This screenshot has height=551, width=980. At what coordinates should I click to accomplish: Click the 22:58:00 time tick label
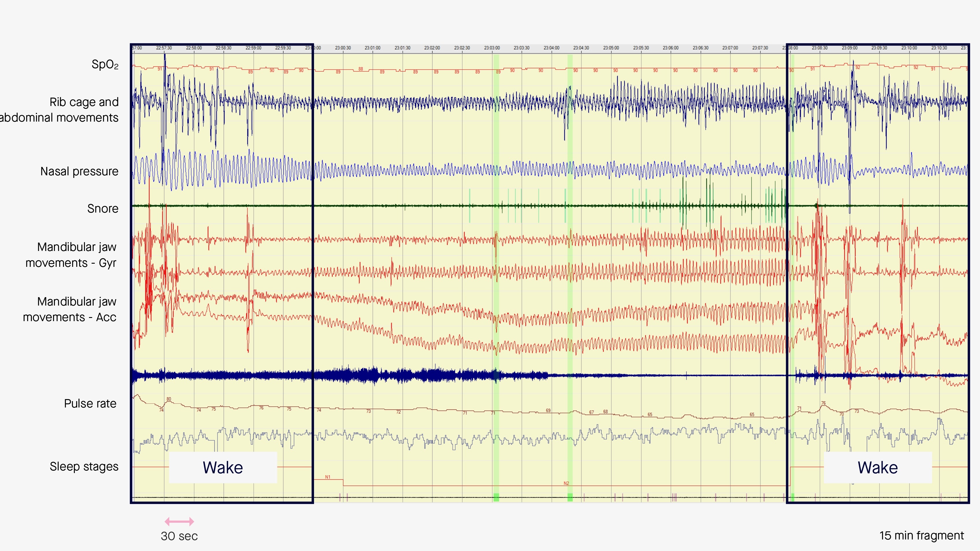(x=194, y=48)
